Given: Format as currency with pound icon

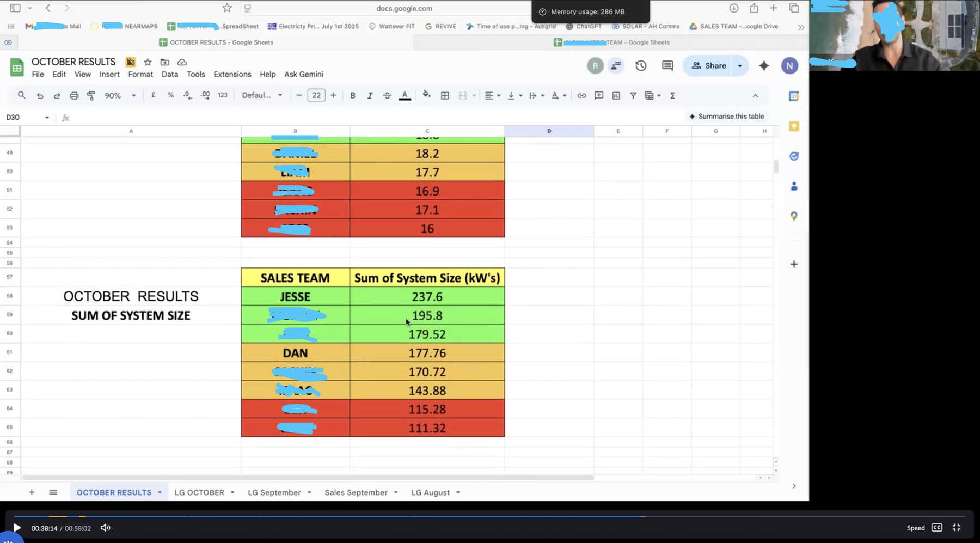Looking at the screenshot, I should (x=154, y=95).
